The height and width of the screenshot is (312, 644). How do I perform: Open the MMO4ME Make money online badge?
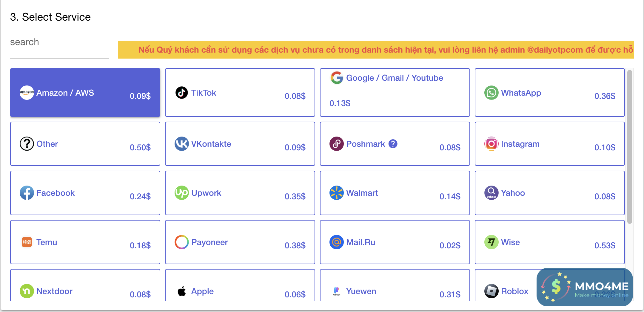click(584, 287)
